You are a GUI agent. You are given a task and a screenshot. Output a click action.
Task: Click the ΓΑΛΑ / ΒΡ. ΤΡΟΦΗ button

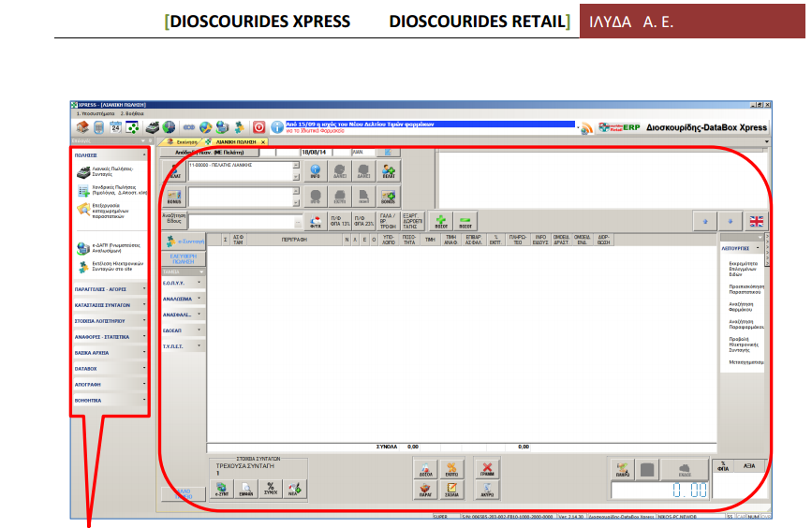click(x=389, y=222)
